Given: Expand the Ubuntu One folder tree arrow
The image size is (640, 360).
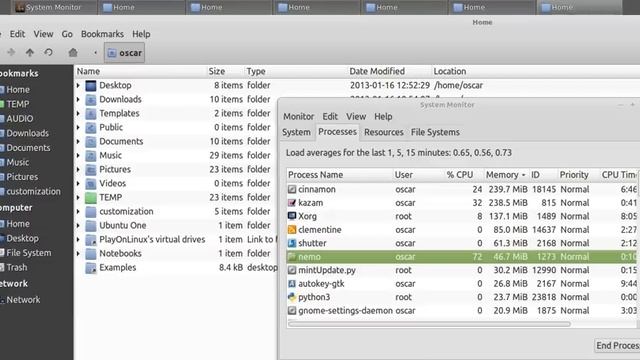Looking at the screenshot, I should [x=78, y=226].
